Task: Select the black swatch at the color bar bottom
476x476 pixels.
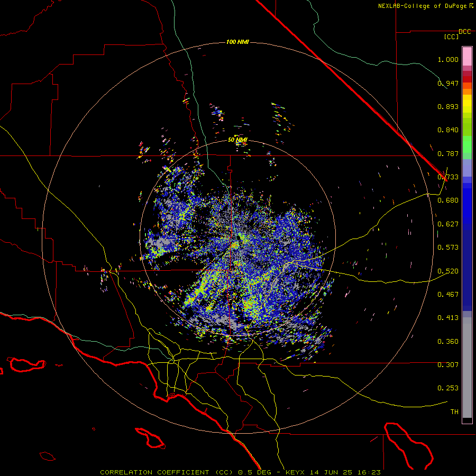Action: point(467,420)
